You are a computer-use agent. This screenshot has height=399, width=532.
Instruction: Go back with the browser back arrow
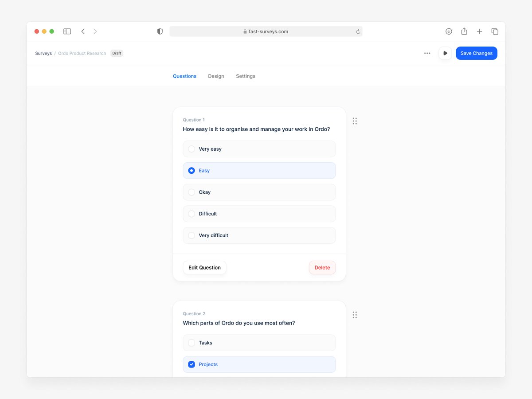point(83,31)
